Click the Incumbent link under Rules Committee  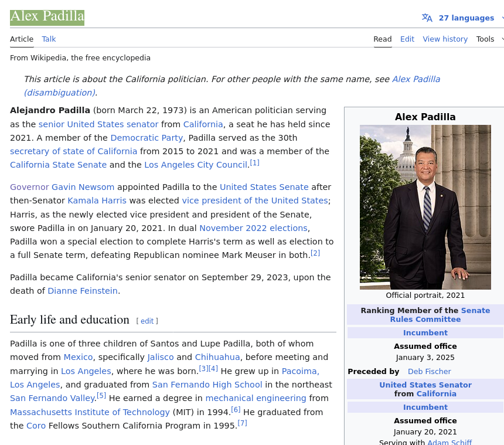pyautogui.click(x=425, y=333)
